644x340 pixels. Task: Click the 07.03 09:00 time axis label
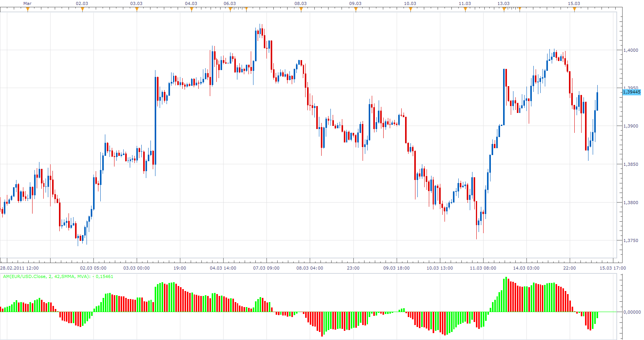(266, 268)
